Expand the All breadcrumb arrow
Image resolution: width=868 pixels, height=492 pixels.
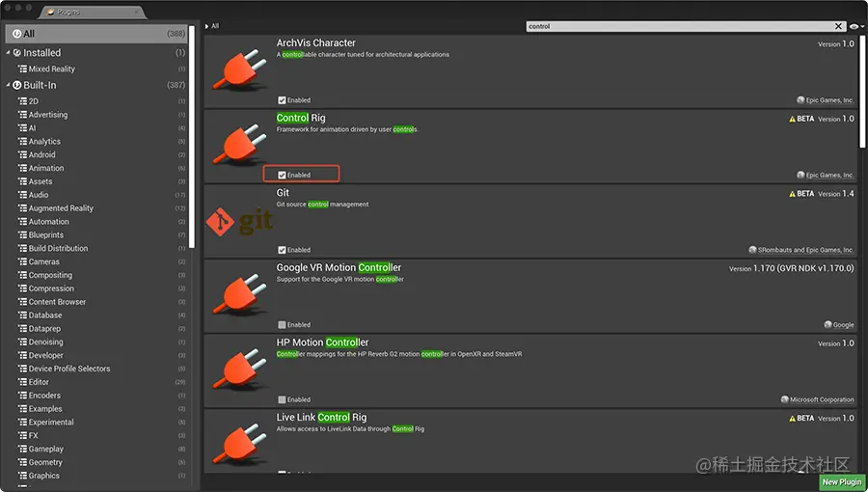click(207, 26)
